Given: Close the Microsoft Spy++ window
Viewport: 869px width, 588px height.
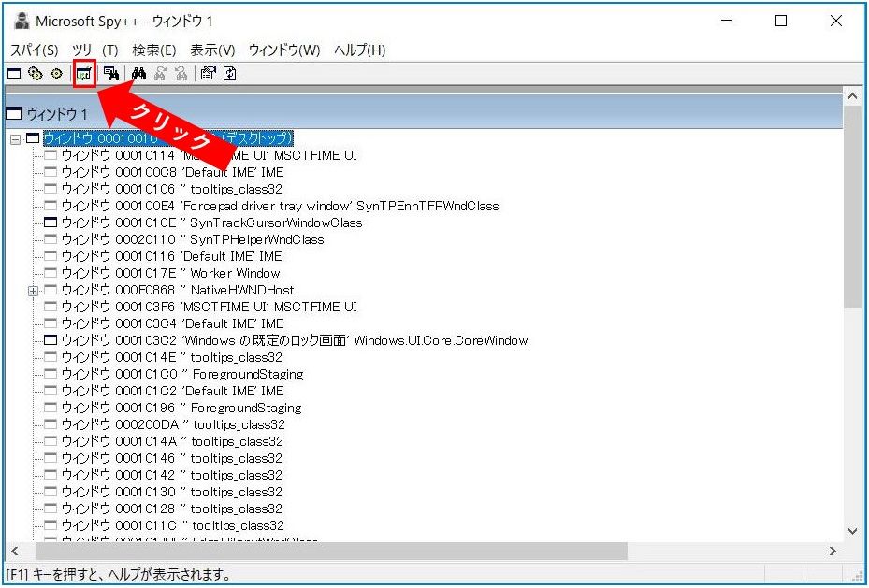Looking at the screenshot, I should pos(835,22).
